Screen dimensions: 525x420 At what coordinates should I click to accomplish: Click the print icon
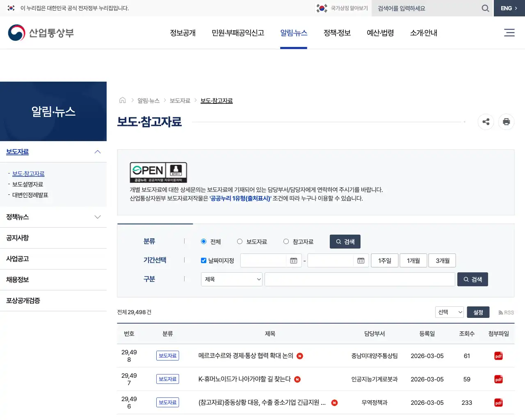coord(506,122)
